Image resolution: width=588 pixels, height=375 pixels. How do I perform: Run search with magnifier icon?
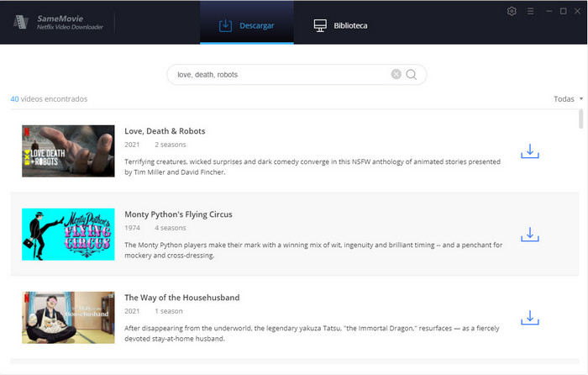pyautogui.click(x=412, y=74)
